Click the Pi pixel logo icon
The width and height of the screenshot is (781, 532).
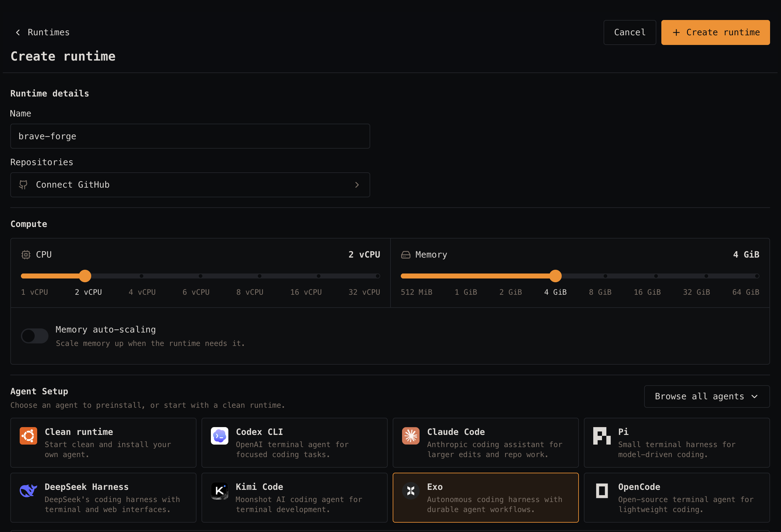pyautogui.click(x=602, y=436)
